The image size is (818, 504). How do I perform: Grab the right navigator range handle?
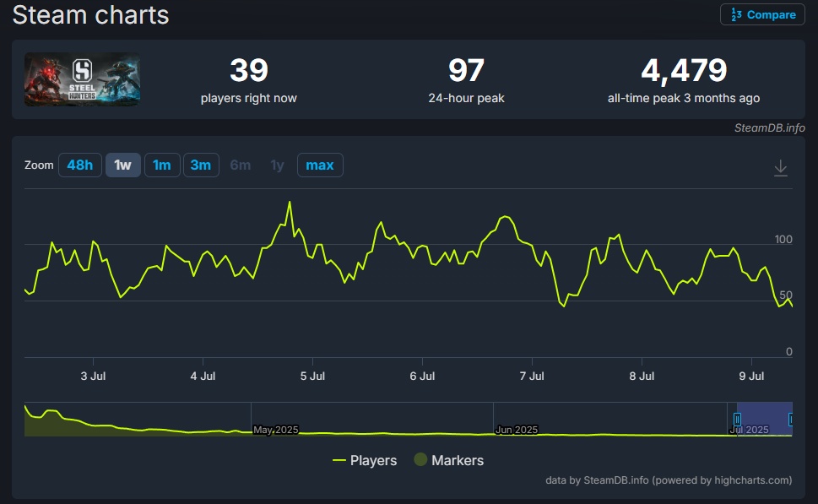click(791, 419)
